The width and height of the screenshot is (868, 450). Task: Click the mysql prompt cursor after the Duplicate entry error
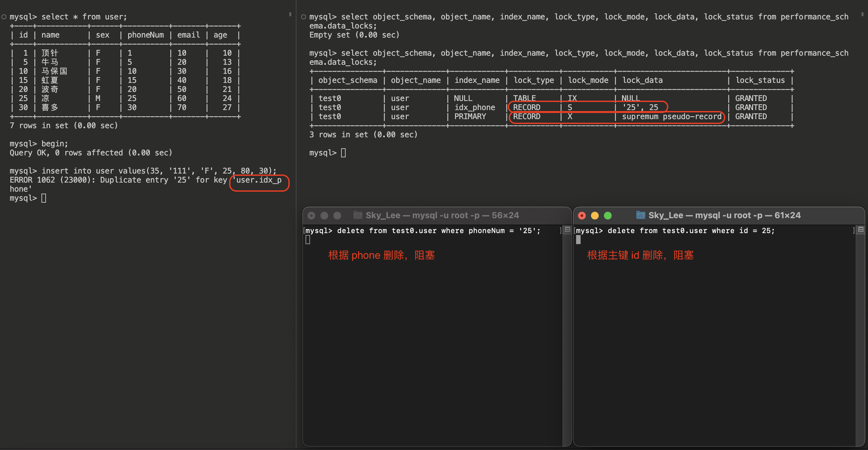click(44, 198)
